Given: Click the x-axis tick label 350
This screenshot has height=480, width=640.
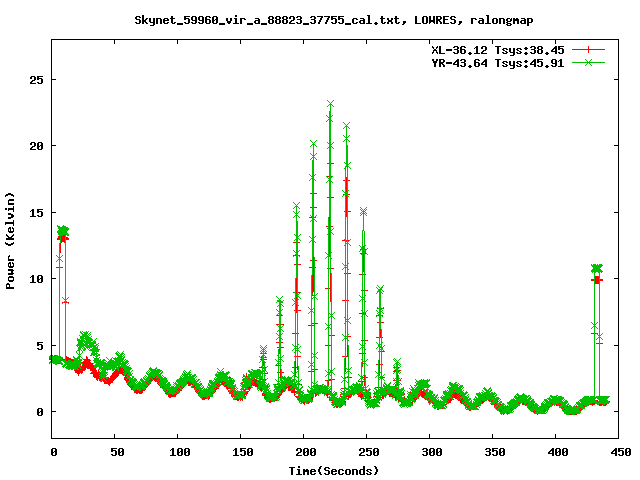Looking at the screenshot, I should tap(495, 452).
